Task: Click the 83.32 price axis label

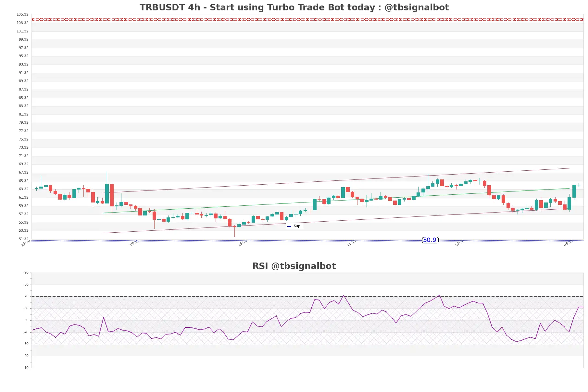Action: point(24,106)
